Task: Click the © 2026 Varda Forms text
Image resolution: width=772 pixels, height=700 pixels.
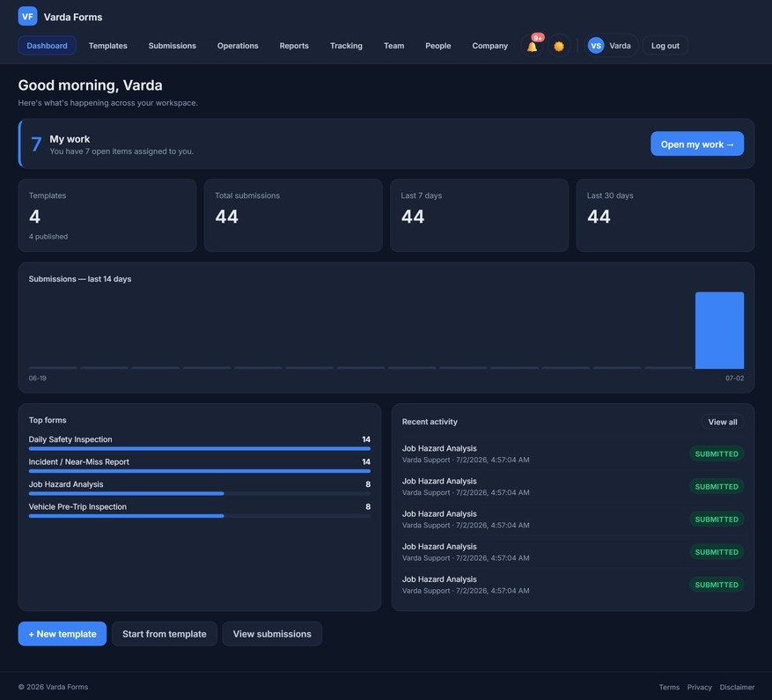Action: coord(53,687)
